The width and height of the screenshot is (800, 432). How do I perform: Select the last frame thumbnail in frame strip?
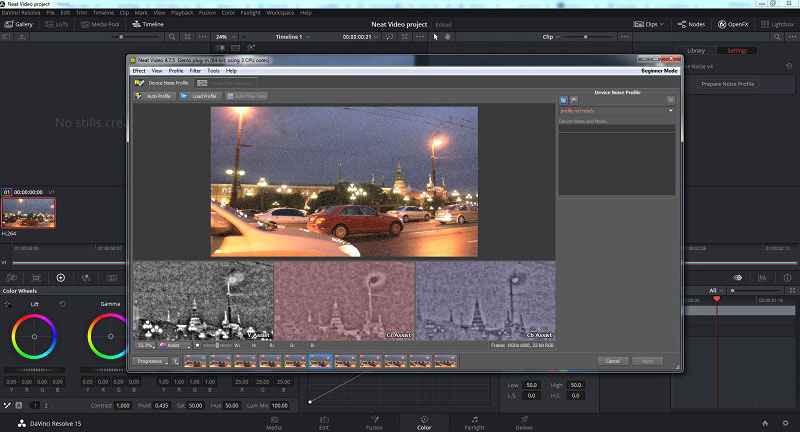(445, 361)
